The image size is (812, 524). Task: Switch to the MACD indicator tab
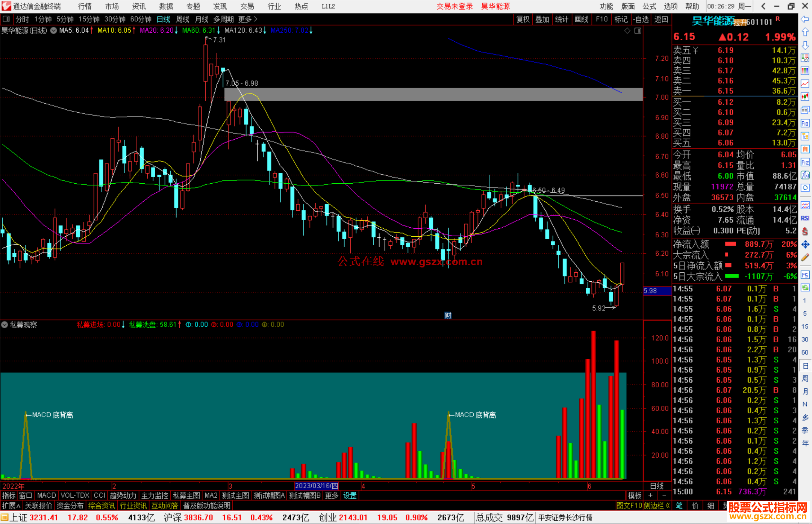click(x=46, y=495)
